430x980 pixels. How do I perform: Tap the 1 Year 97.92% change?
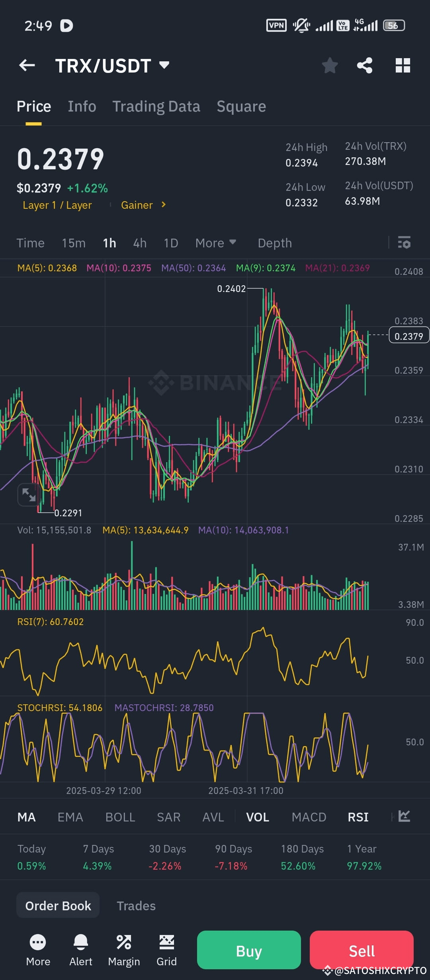pyautogui.click(x=364, y=857)
